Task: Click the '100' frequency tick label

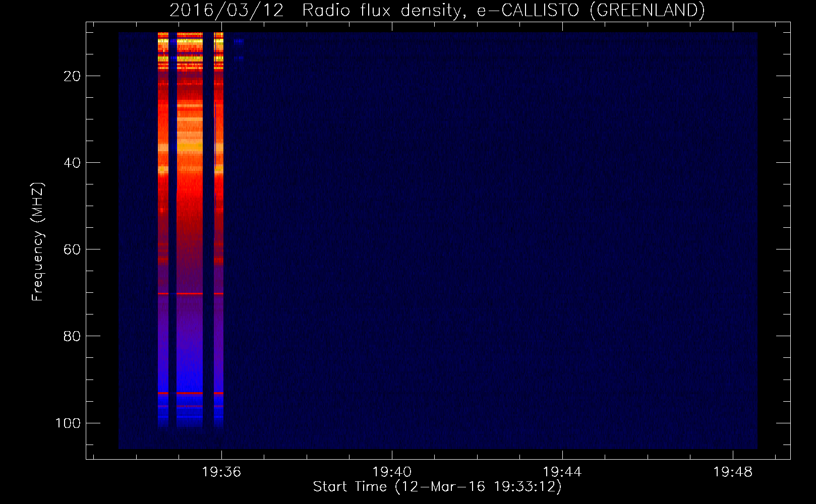Action: pos(68,423)
